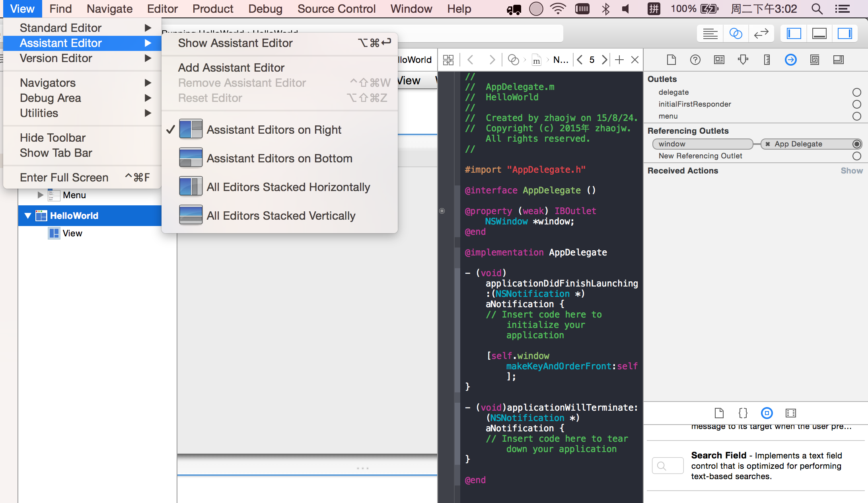
Task: Click New Referencing Outlet button
Action: point(856,156)
